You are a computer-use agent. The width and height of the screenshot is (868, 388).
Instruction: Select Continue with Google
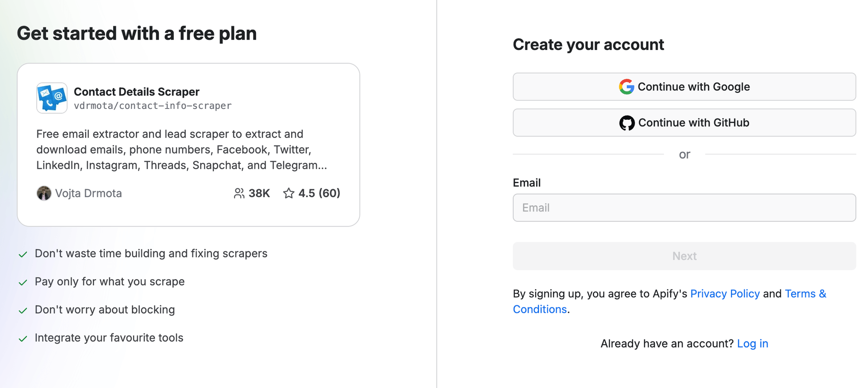[684, 86]
